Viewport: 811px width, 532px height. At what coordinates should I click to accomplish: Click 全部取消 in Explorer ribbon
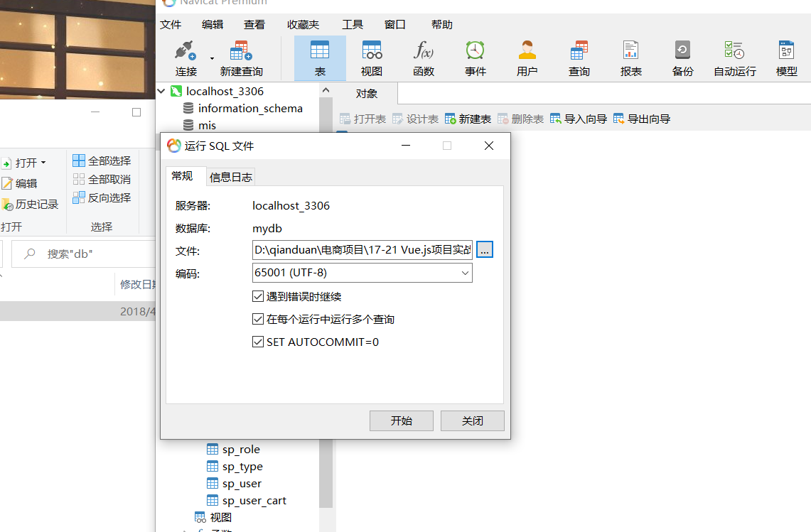point(102,180)
